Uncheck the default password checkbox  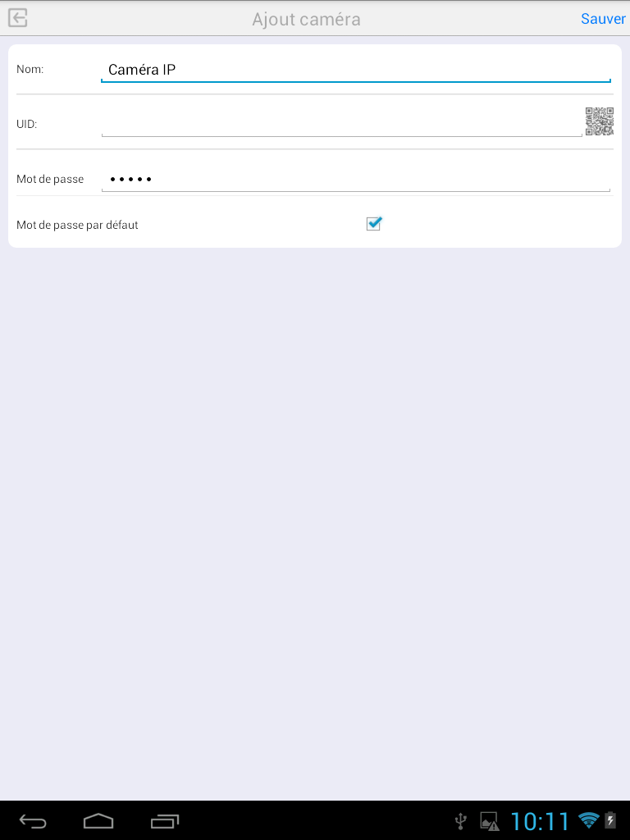pyautogui.click(x=374, y=223)
